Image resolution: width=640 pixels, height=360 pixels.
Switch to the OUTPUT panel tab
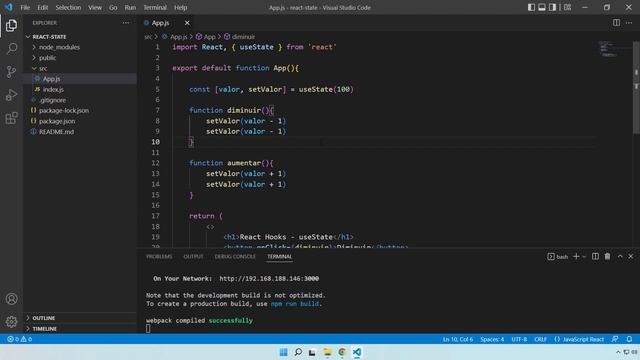[x=193, y=257]
